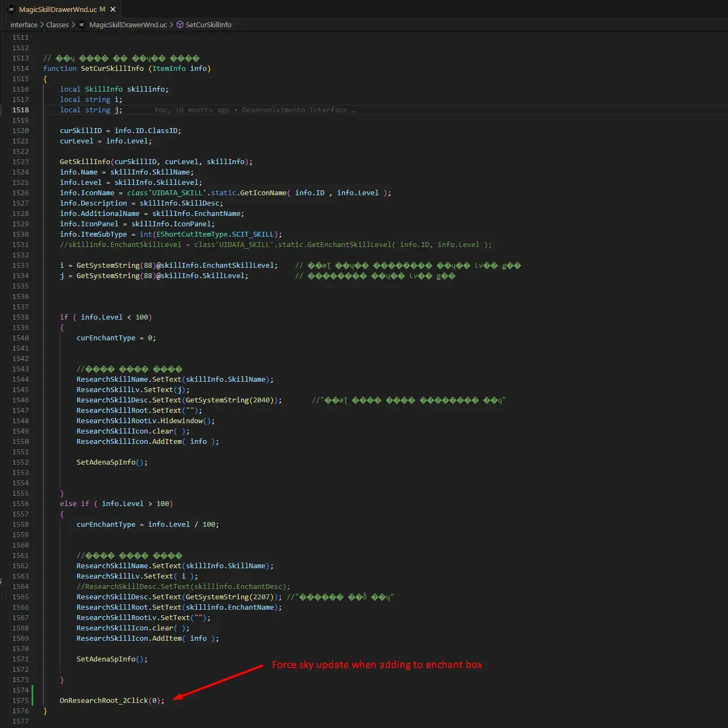Click 'if ( info.Level < 100)' statement
Viewport: 728px width, 728px height.
coord(106,317)
